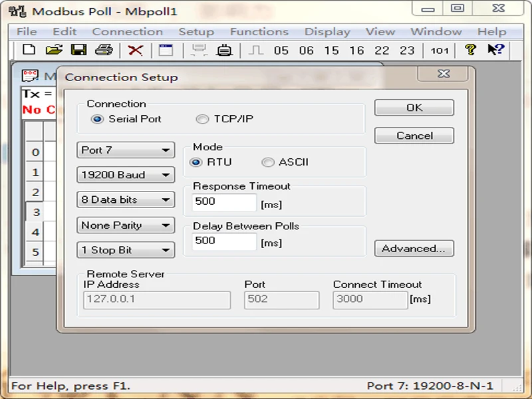Click function 06 toolbar button
The height and width of the screenshot is (399, 532).
[306, 51]
